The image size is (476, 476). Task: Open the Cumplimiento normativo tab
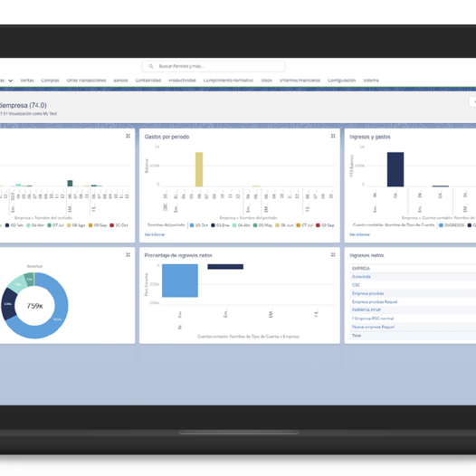(x=228, y=81)
